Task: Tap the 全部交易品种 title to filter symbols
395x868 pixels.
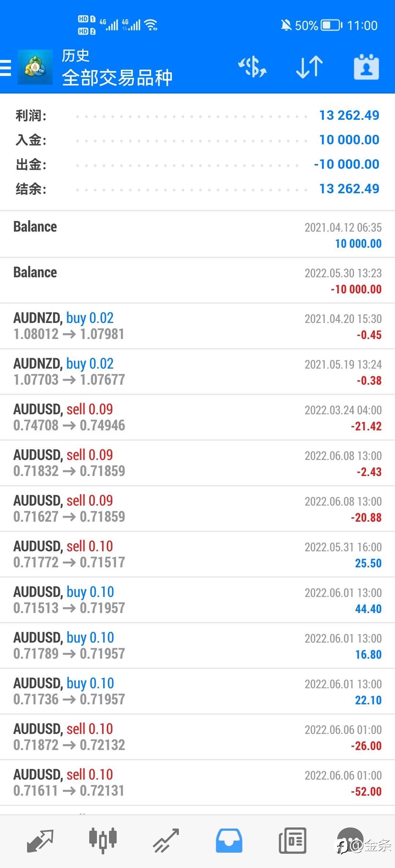Action: click(x=117, y=77)
